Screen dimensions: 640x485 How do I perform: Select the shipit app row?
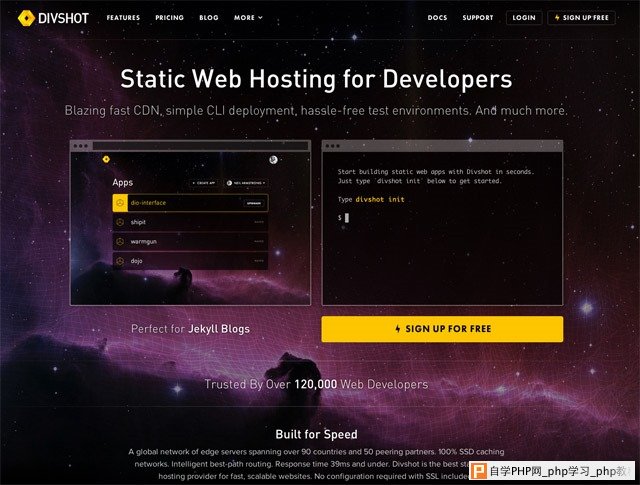pos(190,222)
